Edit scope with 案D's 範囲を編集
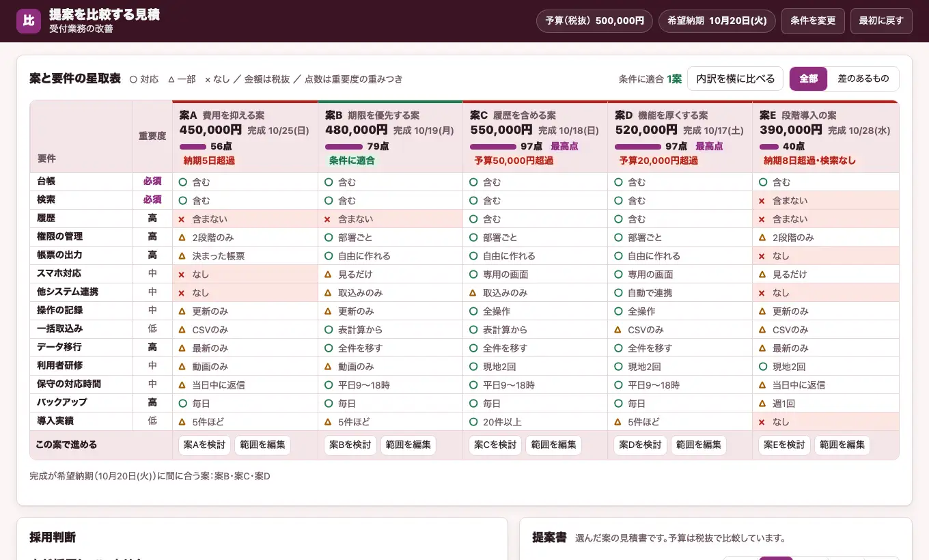The width and height of the screenshot is (929, 560). click(x=698, y=445)
